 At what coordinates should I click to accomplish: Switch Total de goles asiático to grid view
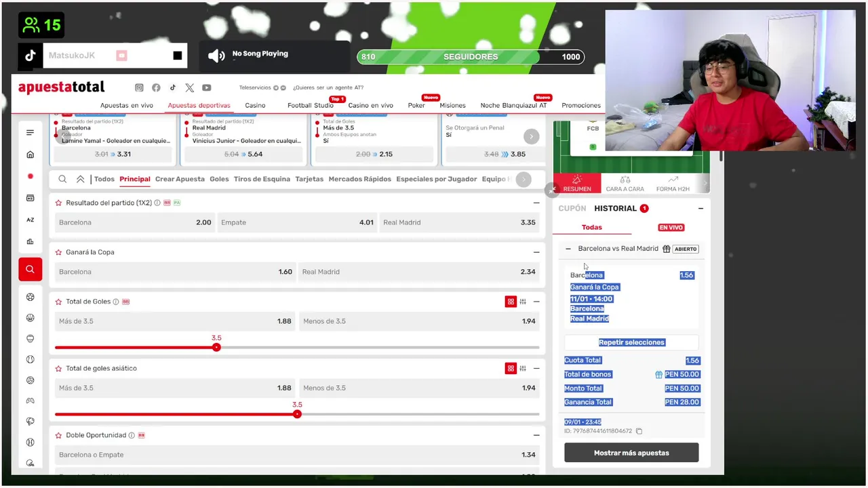point(511,369)
